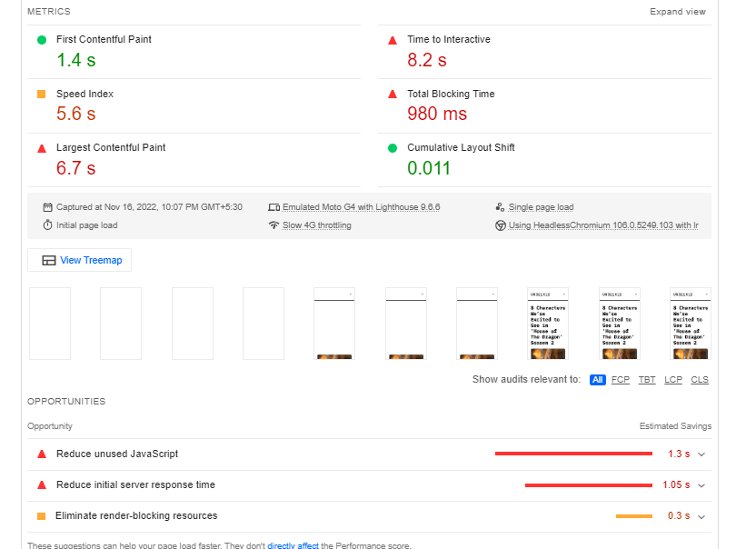Filter audits by TBT
This screenshot has height=549, width=756.
[x=647, y=380]
